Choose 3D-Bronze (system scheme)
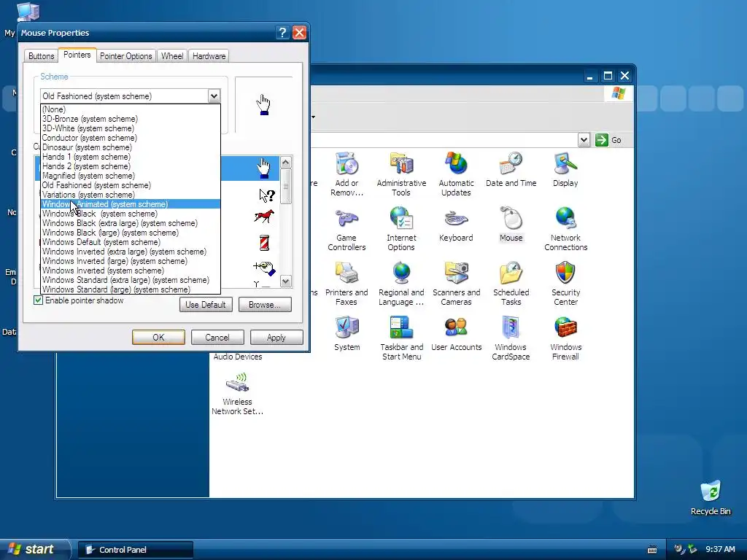 click(130, 119)
